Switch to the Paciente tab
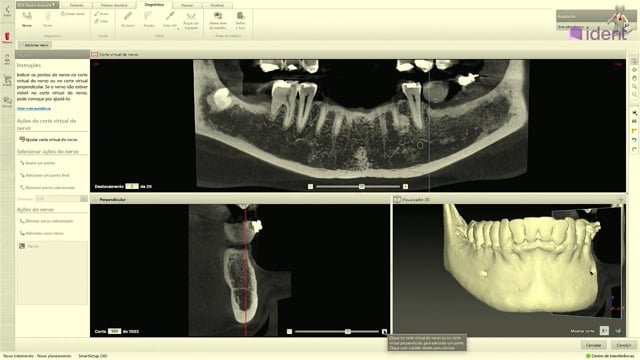 click(76, 5)
